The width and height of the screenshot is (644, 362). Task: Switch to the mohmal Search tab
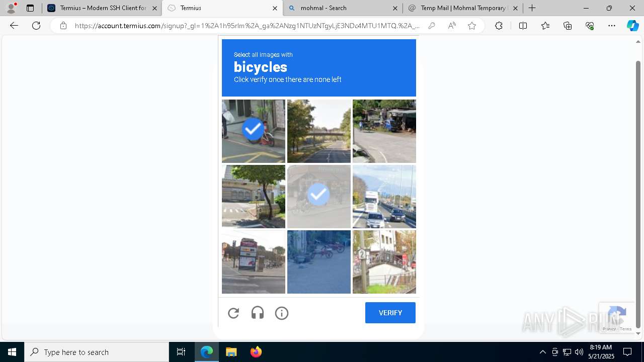click(342, 8)
